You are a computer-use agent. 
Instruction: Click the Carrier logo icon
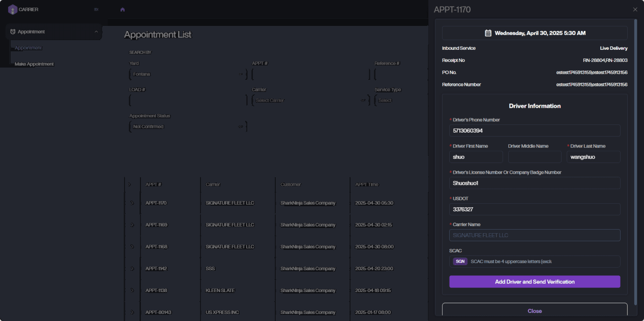(13, 9)
